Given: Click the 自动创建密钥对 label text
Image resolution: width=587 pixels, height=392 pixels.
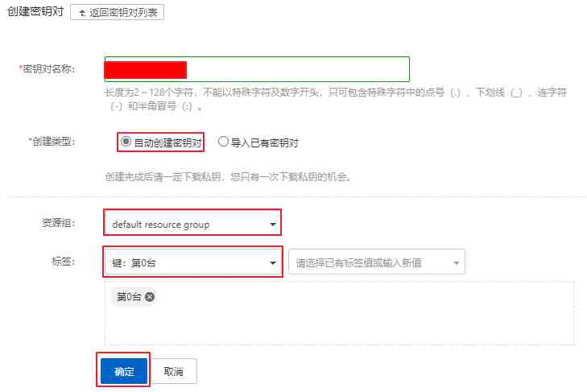Looking at the screenshot, I should [167, 142].
